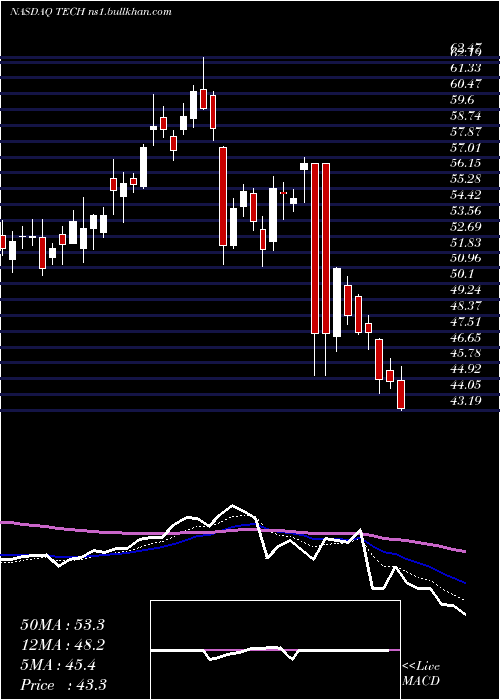Select the 44.92 price label
500x700 pixels.
point(466,369)
